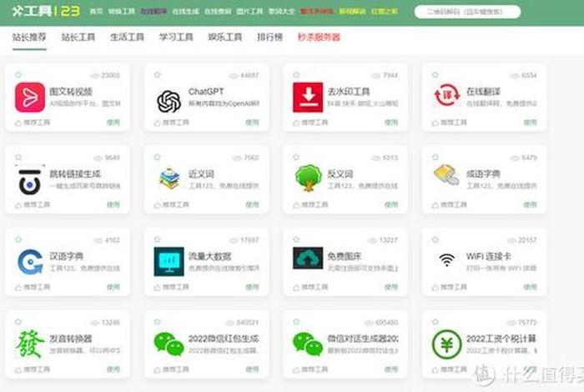Open the 娱乐工具 tab
Image resolution: width=584 pixels, height=392 pixels.
point(225,37)
